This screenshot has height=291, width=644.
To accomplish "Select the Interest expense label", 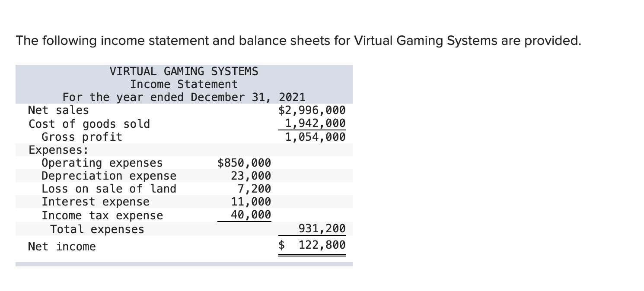I will point(95,202).
